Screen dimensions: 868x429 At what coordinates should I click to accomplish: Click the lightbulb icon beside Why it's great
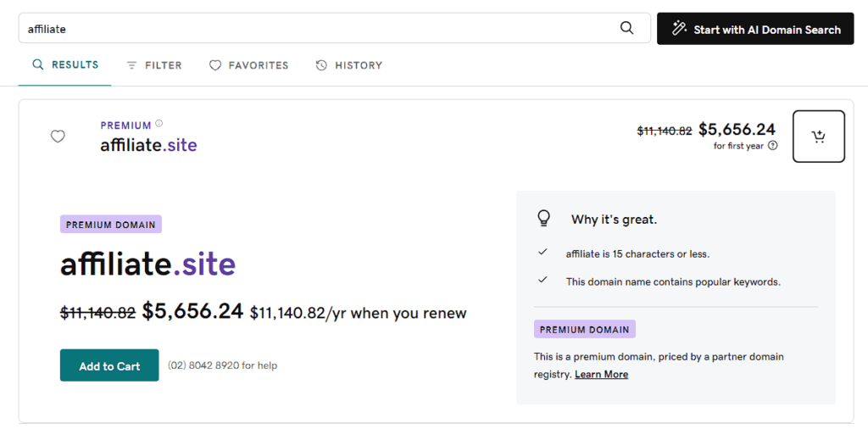[x=543, y=219]
